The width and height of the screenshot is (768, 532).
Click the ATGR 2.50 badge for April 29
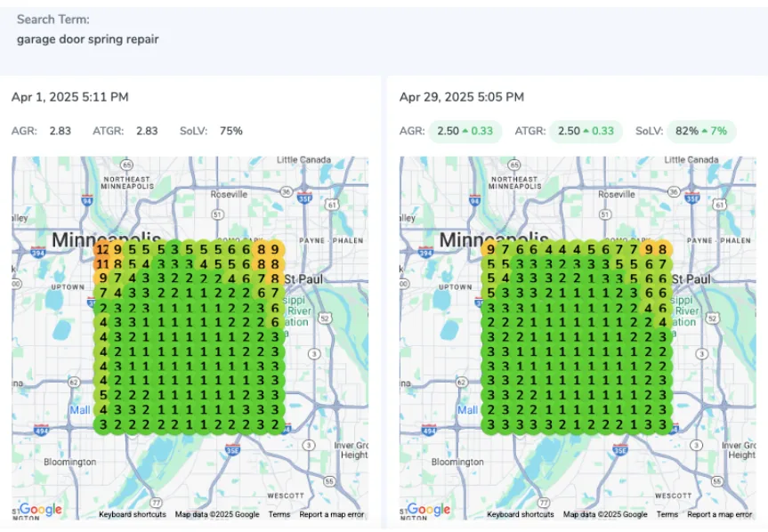tap(585, 131)
